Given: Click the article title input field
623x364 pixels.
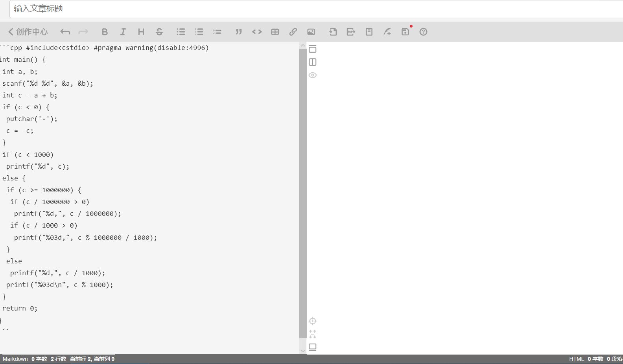Looking at the screenshot, I should tap(316, 9).
